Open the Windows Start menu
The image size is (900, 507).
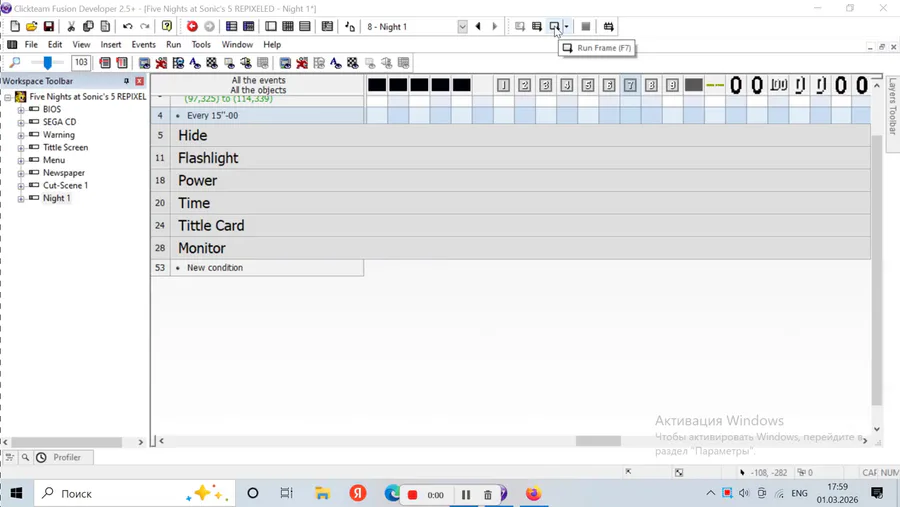tap(17, 493)
